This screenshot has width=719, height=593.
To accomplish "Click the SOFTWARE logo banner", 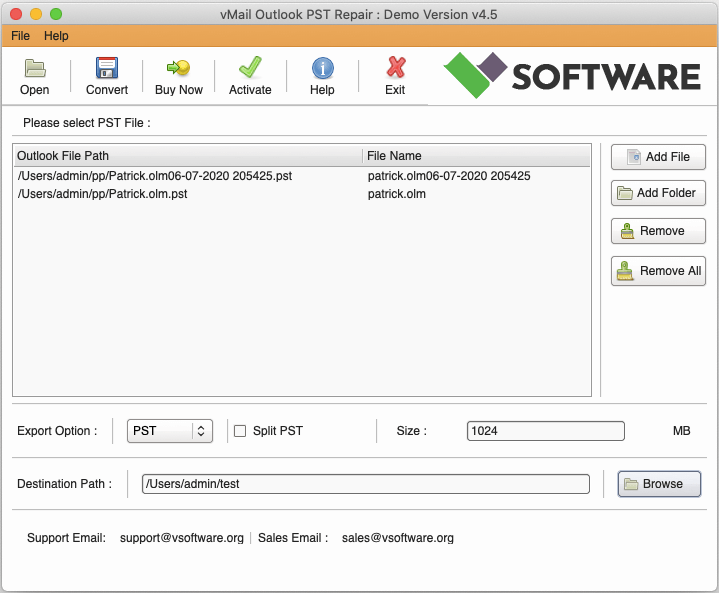I will click(572, 76).
